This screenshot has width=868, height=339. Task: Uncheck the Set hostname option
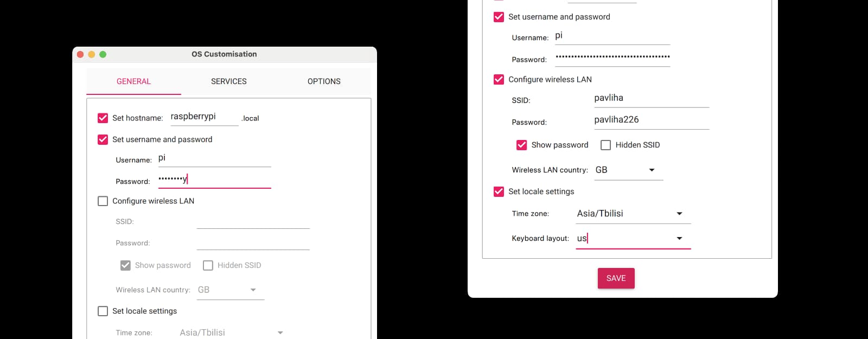[x=103, y=118]
